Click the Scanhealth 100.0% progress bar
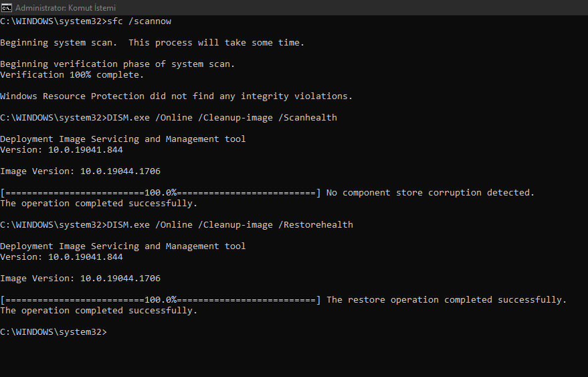 click(161, 193)
